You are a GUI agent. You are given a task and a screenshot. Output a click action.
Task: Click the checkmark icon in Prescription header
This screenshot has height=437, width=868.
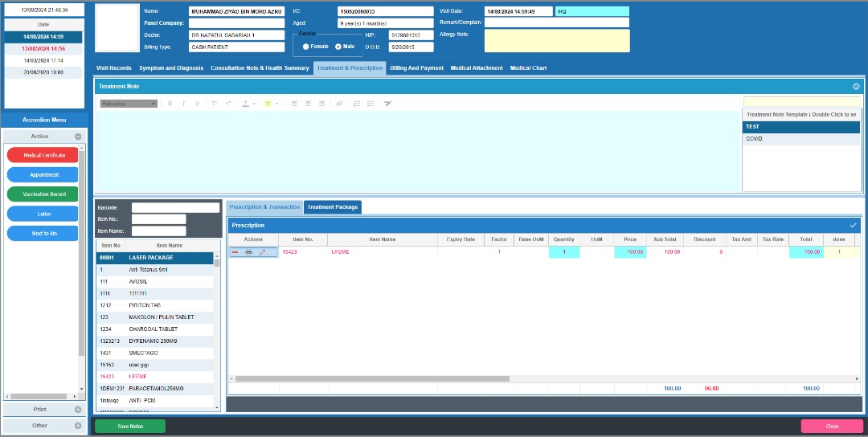pyautogui.click(x=853, y=225)
